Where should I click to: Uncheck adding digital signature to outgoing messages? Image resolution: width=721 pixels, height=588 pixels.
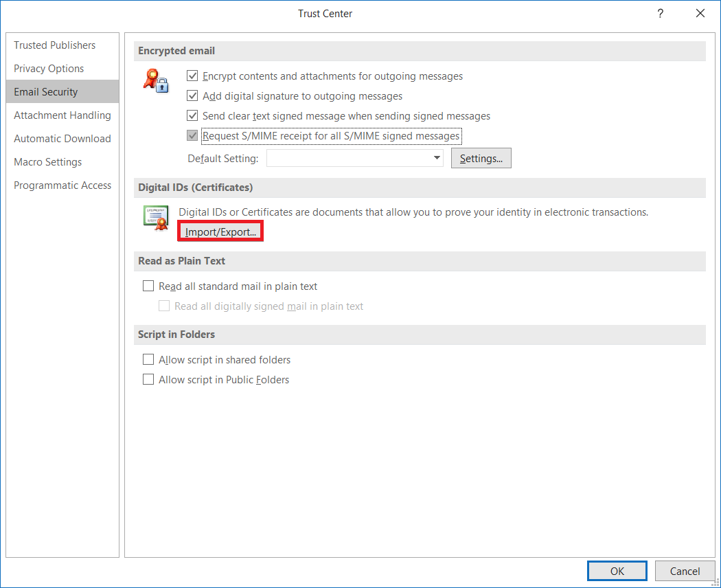(192, 95)
